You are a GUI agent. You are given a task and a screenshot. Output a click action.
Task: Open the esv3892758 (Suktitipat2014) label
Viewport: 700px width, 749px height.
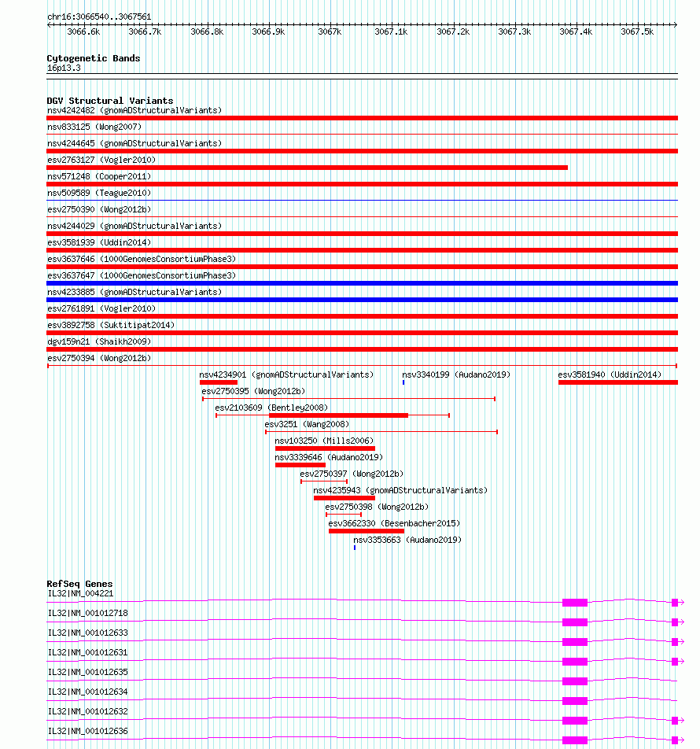coord(111,325)
